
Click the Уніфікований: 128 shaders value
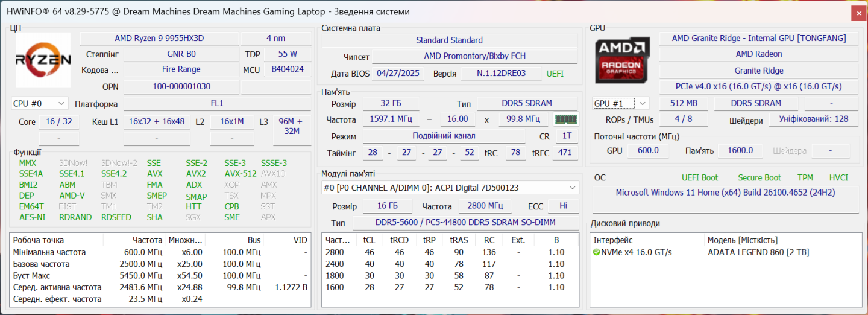[814, 119]
